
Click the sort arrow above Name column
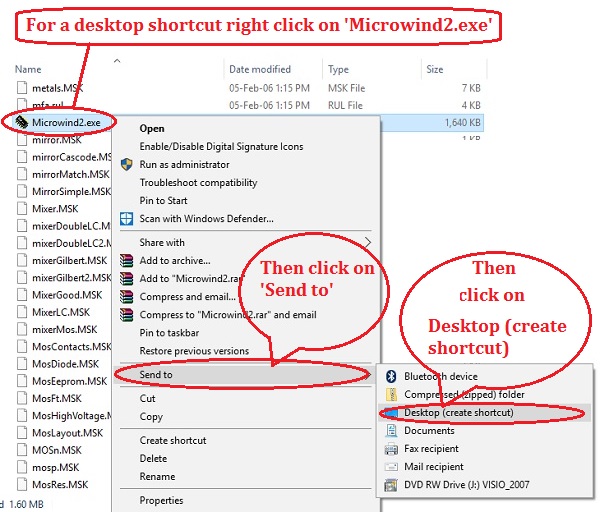point(117,60)
